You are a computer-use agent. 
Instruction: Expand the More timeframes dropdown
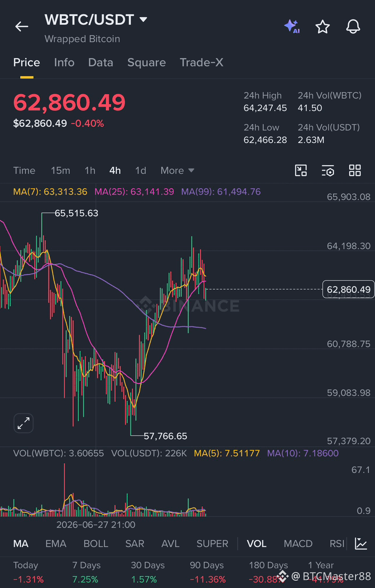tap(177, 171)
